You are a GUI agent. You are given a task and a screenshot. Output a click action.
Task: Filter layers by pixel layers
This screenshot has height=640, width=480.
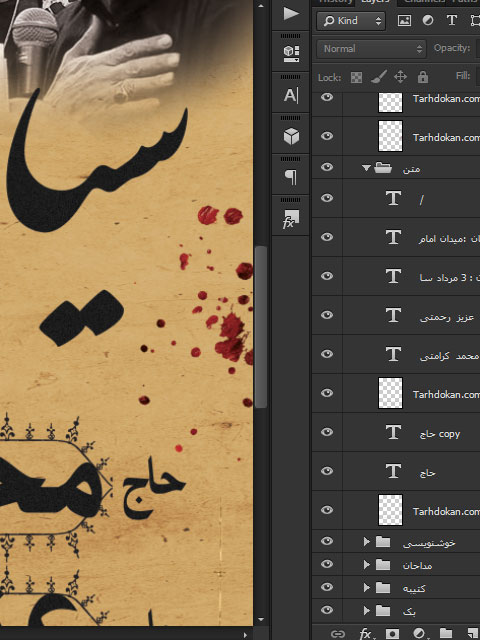404,20
